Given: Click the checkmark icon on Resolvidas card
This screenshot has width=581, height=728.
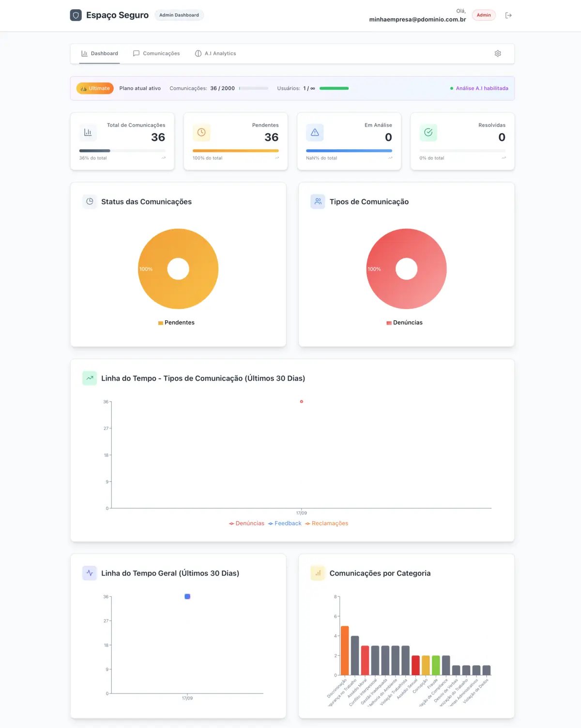Looking at the screenshot, I should pyautogui.click(x=428, y=132).
